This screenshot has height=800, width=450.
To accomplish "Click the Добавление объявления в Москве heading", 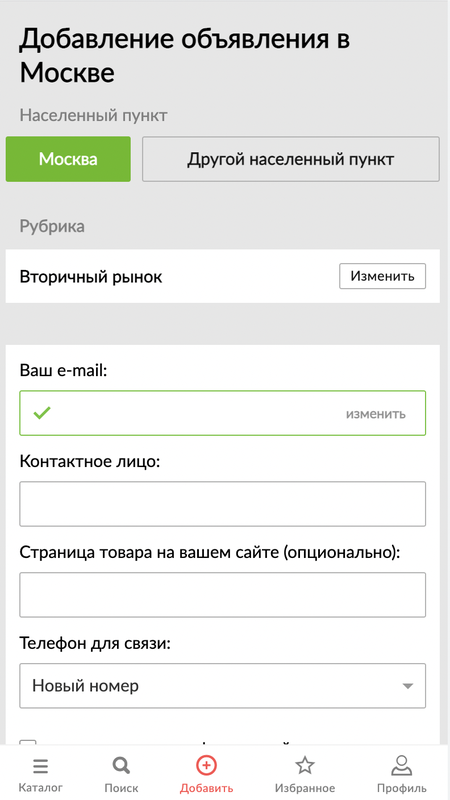I will click(185, 56).
